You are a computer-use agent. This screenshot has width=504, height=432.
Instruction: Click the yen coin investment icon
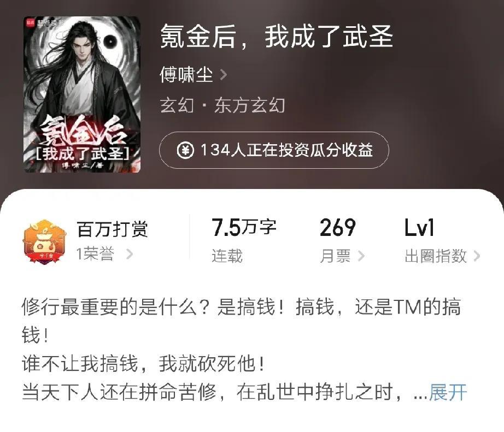click(x=185, y=150)
